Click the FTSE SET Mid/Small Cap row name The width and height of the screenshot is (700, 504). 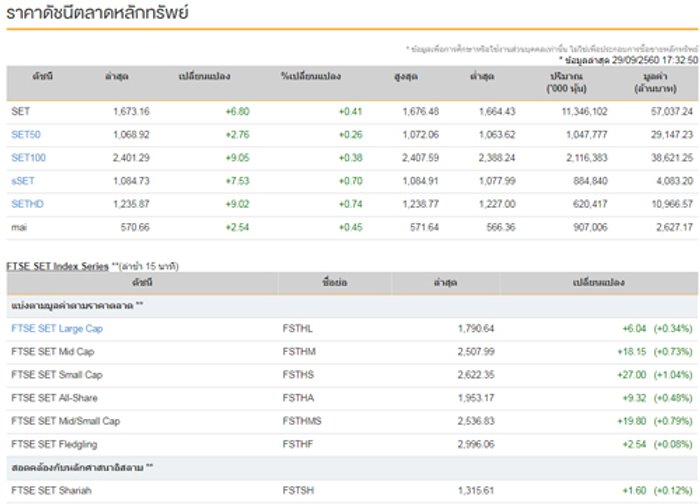coord(66,421)
